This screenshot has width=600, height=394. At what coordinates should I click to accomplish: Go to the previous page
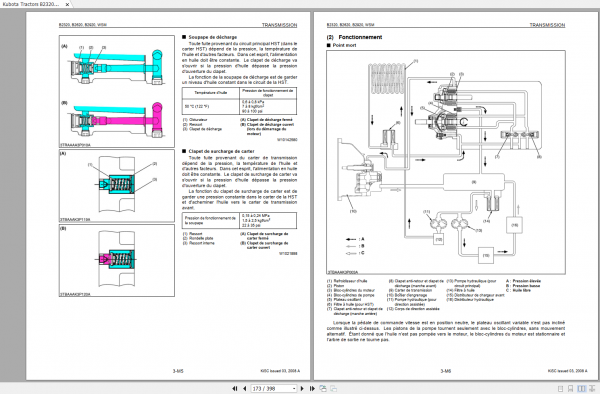pyautogui.click(x=244, y=388)
